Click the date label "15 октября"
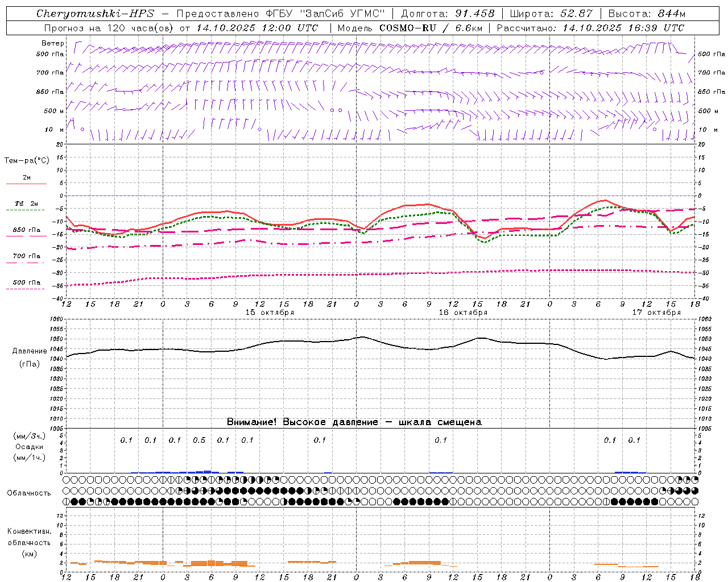The height and width of the screenshot is (582, 728). pyautogui.click(x=270, y=313)
